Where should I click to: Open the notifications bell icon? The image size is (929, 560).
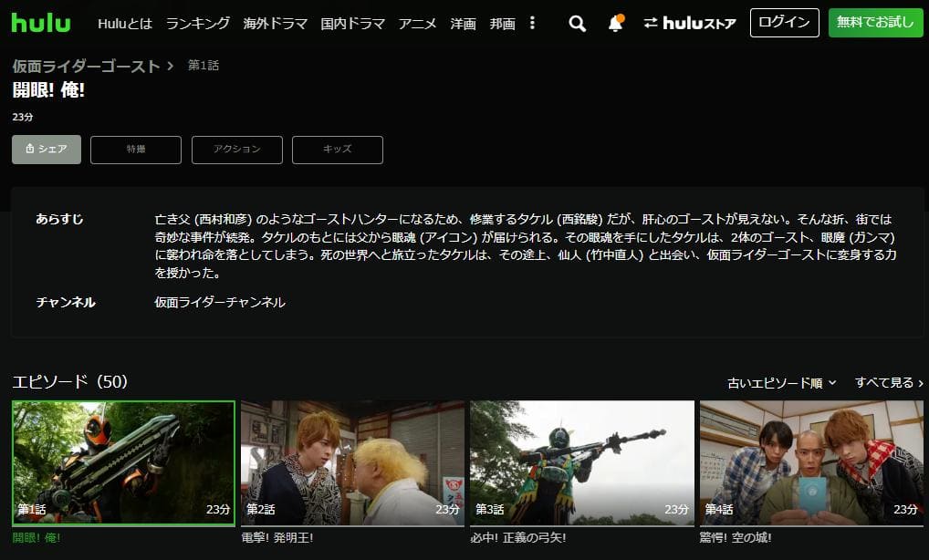616,23
